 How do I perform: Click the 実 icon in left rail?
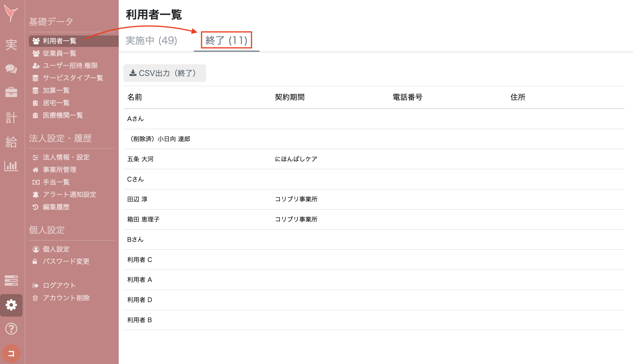pyautogui.click(x=11, y=45)
